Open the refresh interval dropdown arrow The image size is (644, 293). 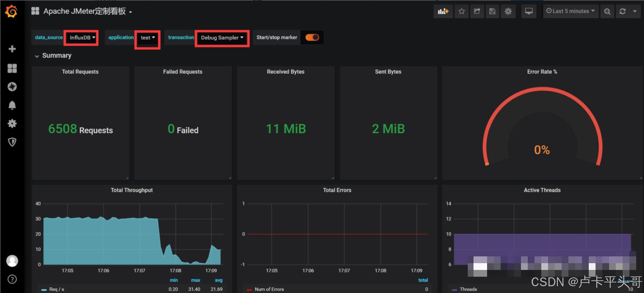(635, 11)
